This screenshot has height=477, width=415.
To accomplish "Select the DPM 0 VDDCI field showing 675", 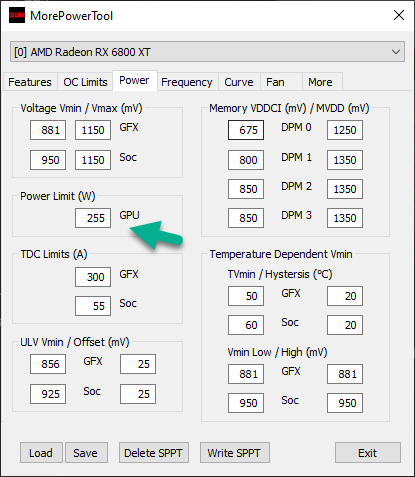I will tap(246, 130).
